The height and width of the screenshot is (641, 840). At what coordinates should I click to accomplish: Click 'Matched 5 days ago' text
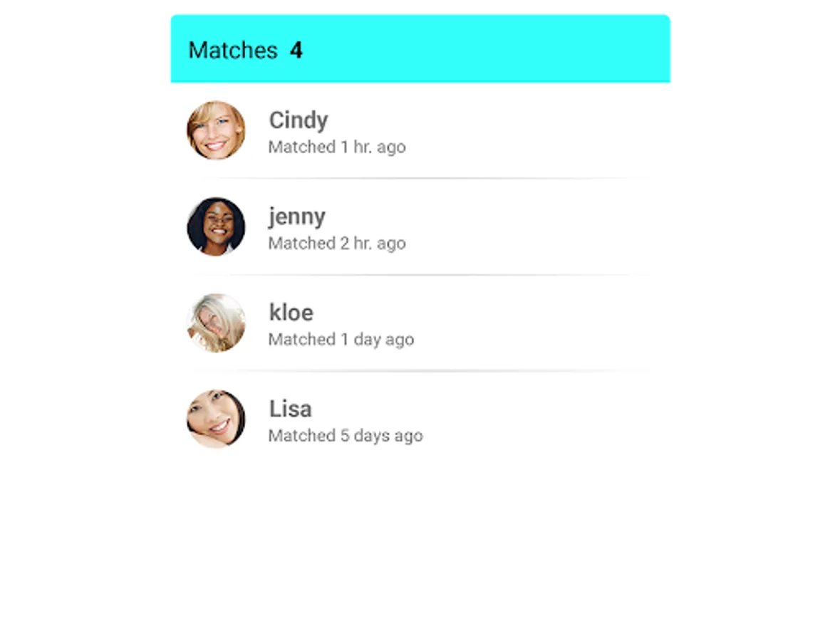(x=346, y=436)
